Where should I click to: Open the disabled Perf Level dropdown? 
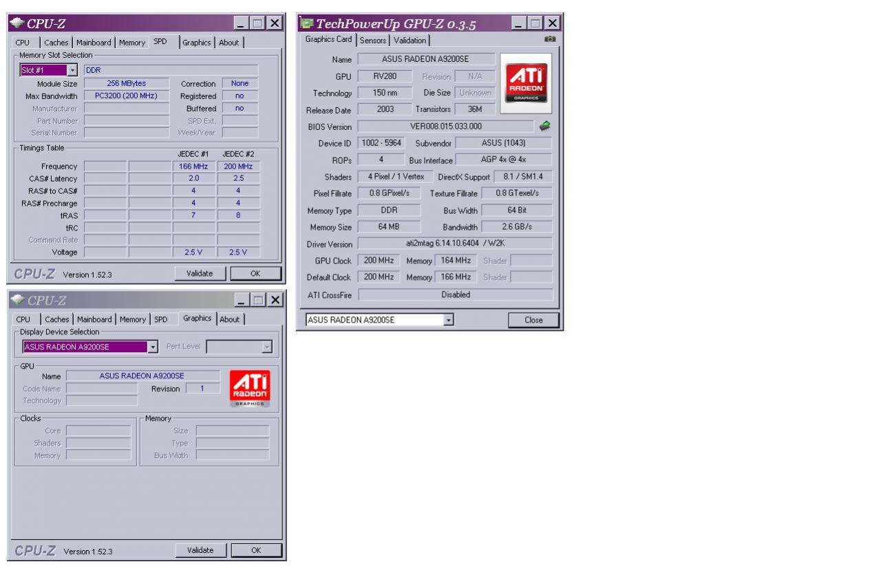tap(267, 347)
